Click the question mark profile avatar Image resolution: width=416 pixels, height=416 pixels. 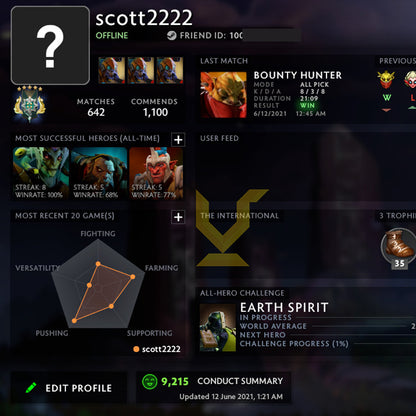[x=50, y=45]
